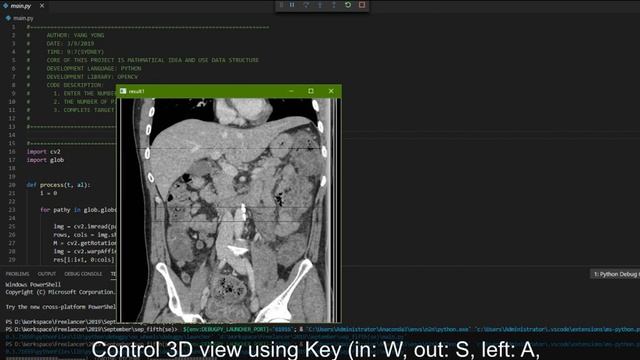Click the 'DEVELOPMENT LIBRARY: OPENCV' comment line
The width and height of the screenshot is (640, 360).
[92, 77]
